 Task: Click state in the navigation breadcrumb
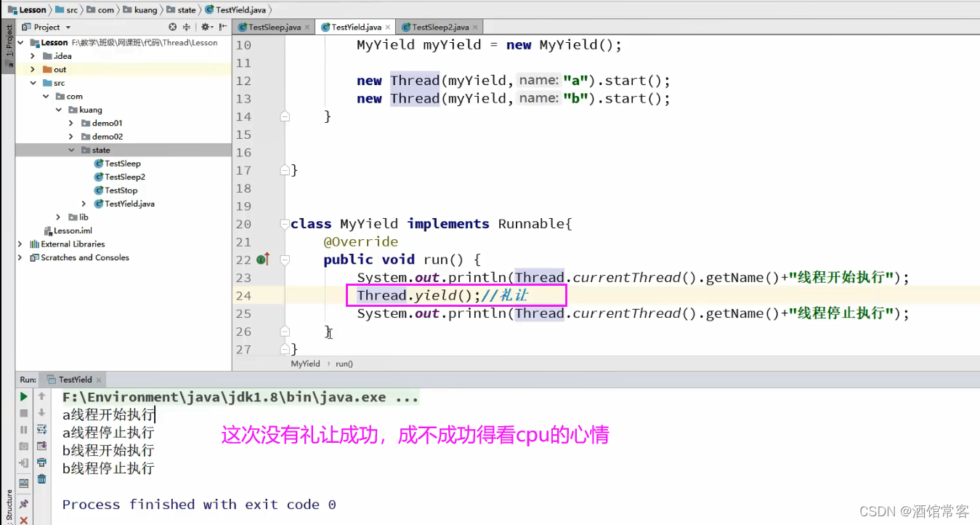point(181,9)
